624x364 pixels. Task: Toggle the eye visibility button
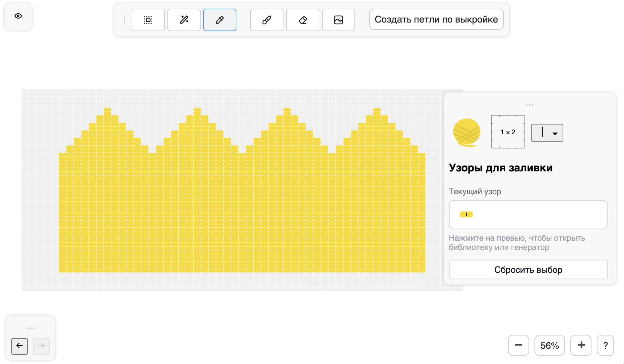(18, 16)
